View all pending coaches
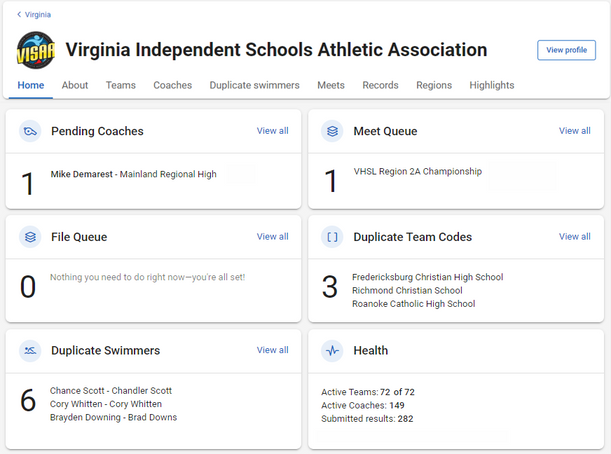This screenshot has width=611, height=454. coord(272,131)
